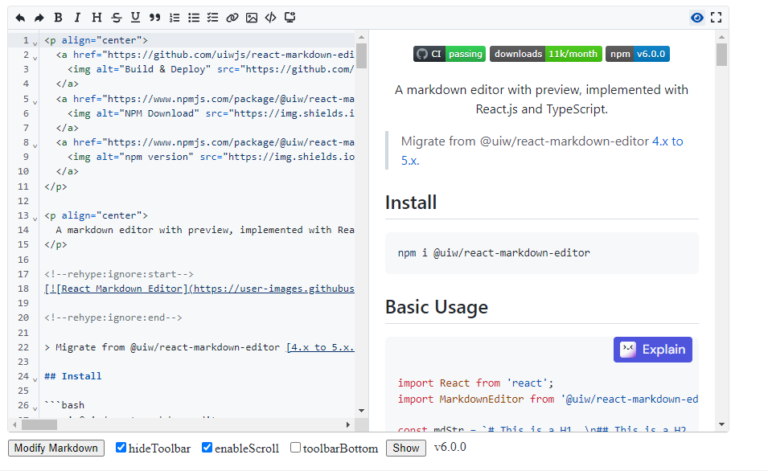Insert an image
This screenshot has width=768, height=471.
click(252, 18)
